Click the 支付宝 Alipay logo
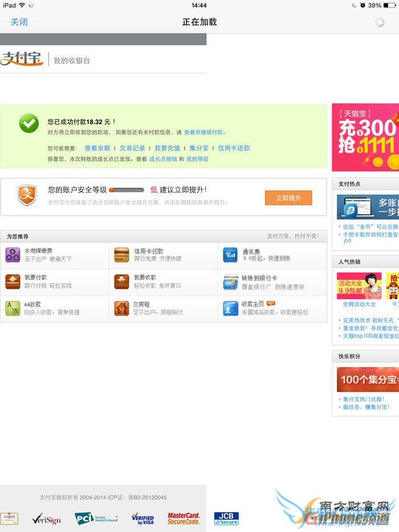Viewport: 399px width, 532px height. click(22, 58)
